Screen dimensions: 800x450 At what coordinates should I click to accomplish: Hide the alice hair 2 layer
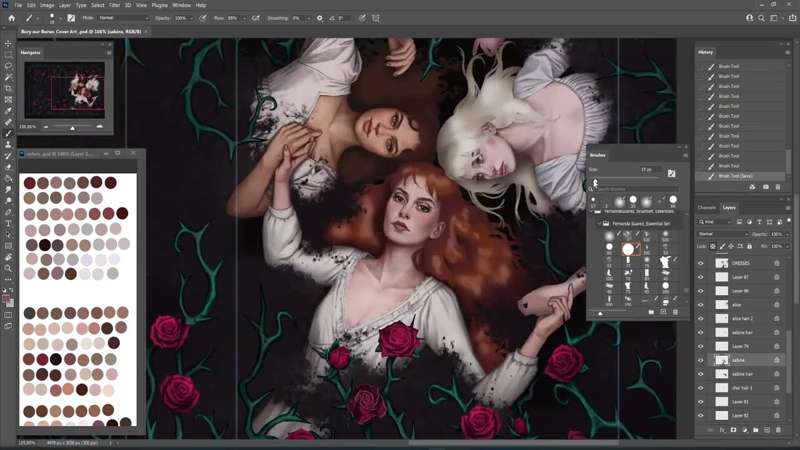(x=701, y=318)
